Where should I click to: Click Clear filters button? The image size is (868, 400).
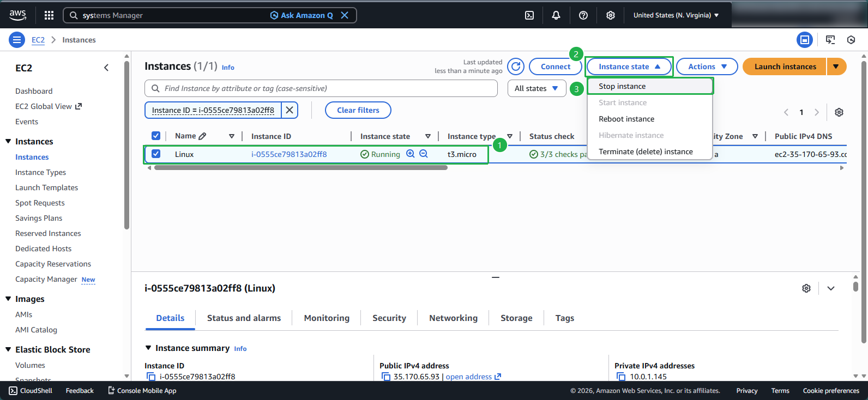pyautogui.click(x=358, y=110)
